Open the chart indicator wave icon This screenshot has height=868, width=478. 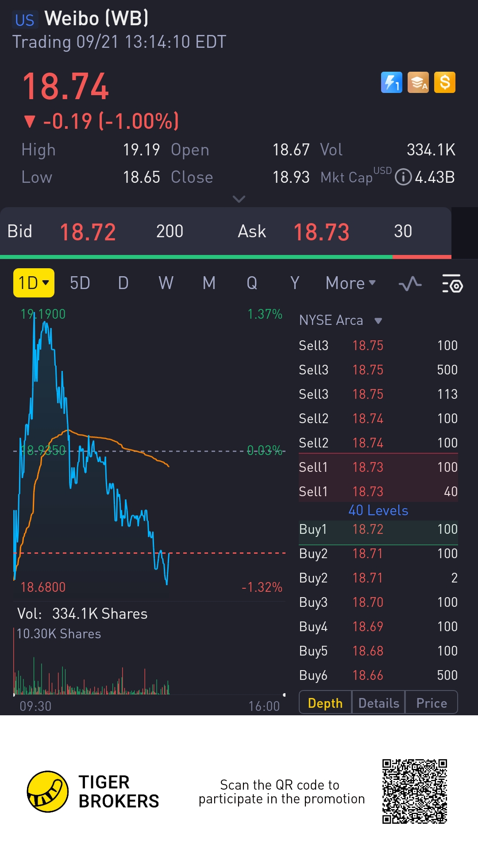[410, 283]
